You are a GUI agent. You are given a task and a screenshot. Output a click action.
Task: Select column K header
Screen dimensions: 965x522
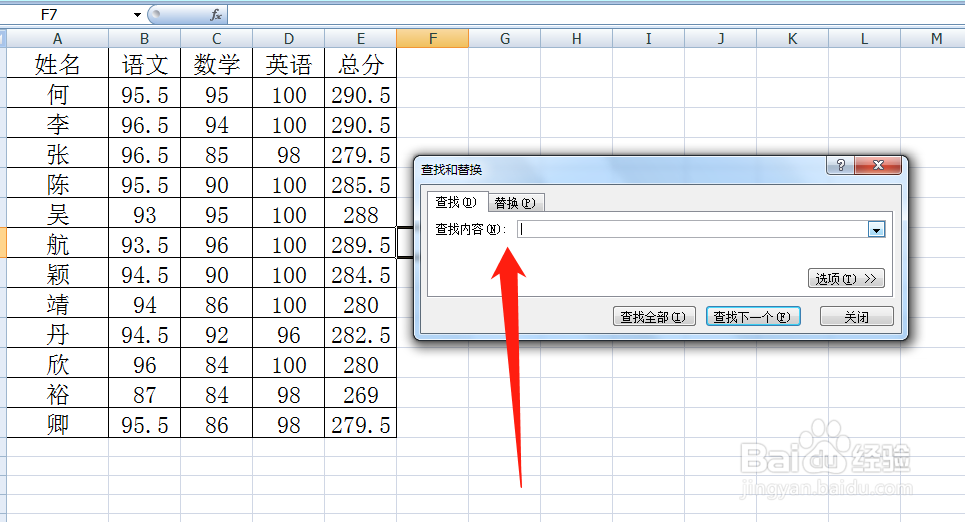coord(793,39)
